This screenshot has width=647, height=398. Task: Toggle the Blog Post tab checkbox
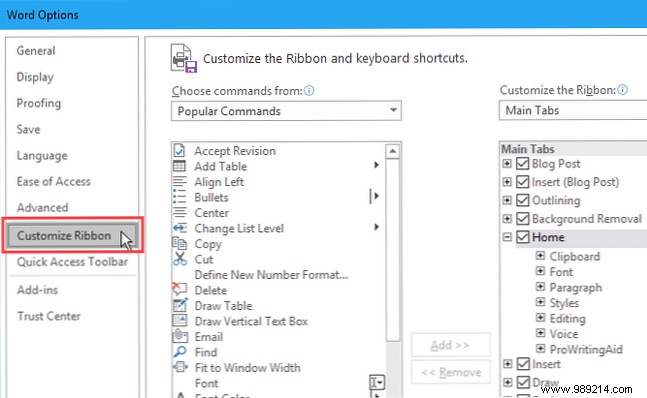click(522, 164)
